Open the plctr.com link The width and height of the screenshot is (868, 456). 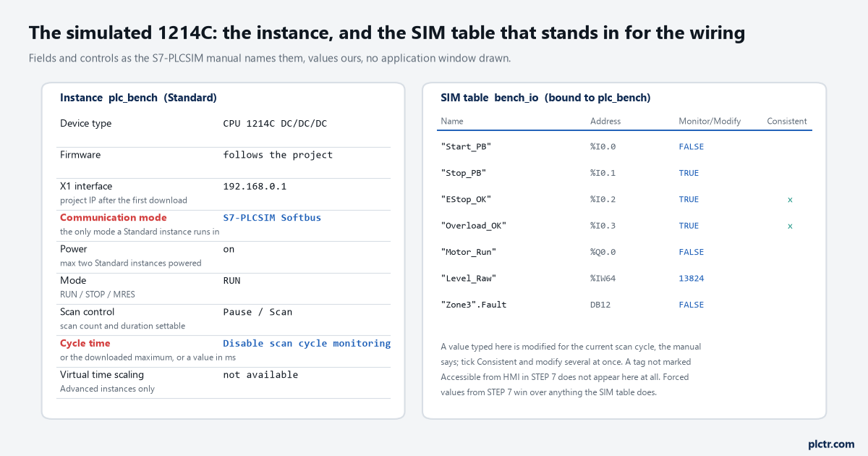pyautogui.click(x=830, y=444)
